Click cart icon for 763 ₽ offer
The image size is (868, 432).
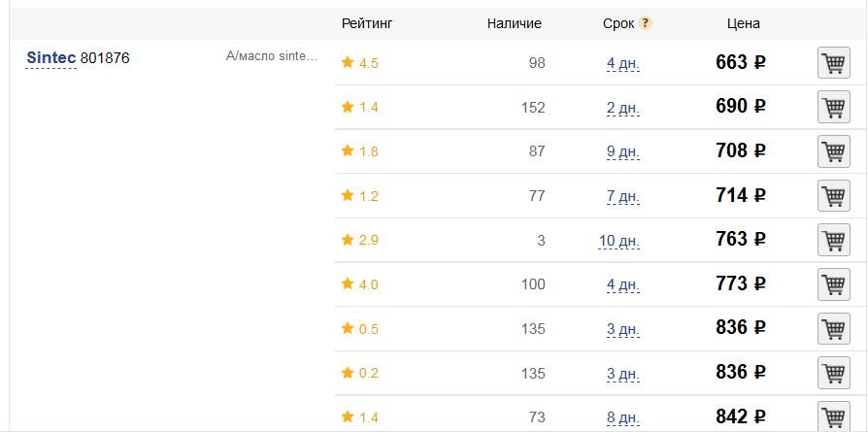tap(834, 240)
